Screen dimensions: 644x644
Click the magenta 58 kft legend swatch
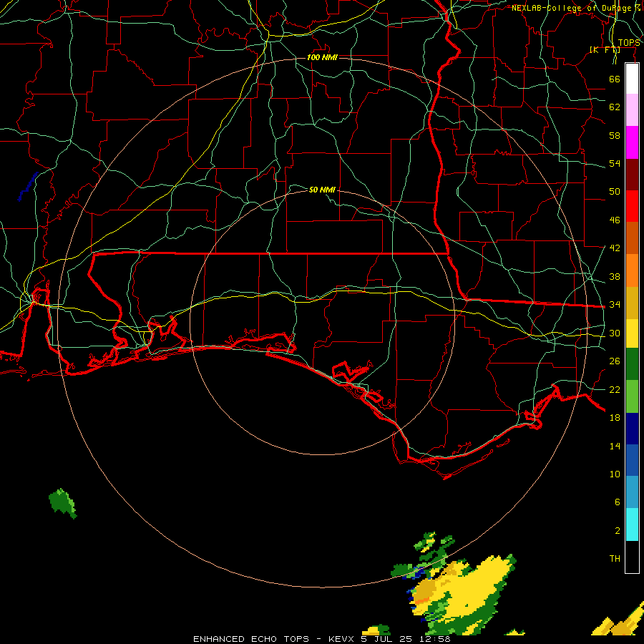coord(632,142)
